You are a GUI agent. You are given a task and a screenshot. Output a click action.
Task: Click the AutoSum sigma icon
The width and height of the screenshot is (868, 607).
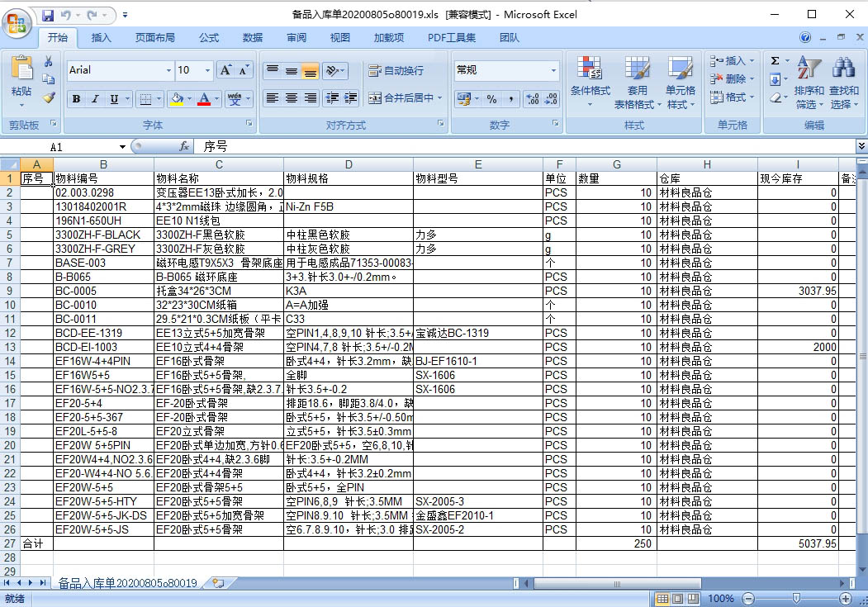tap(775, 61)
